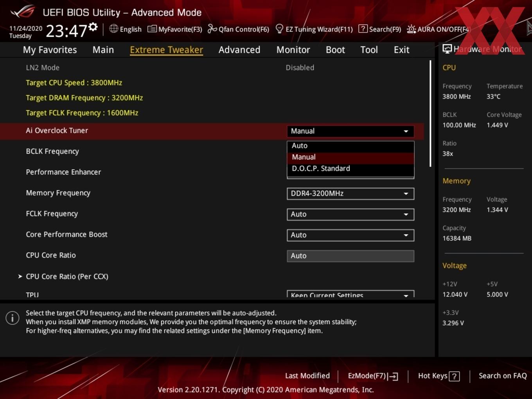
Task: Switch to the Boot tab
Action: (x=335, y=50)
